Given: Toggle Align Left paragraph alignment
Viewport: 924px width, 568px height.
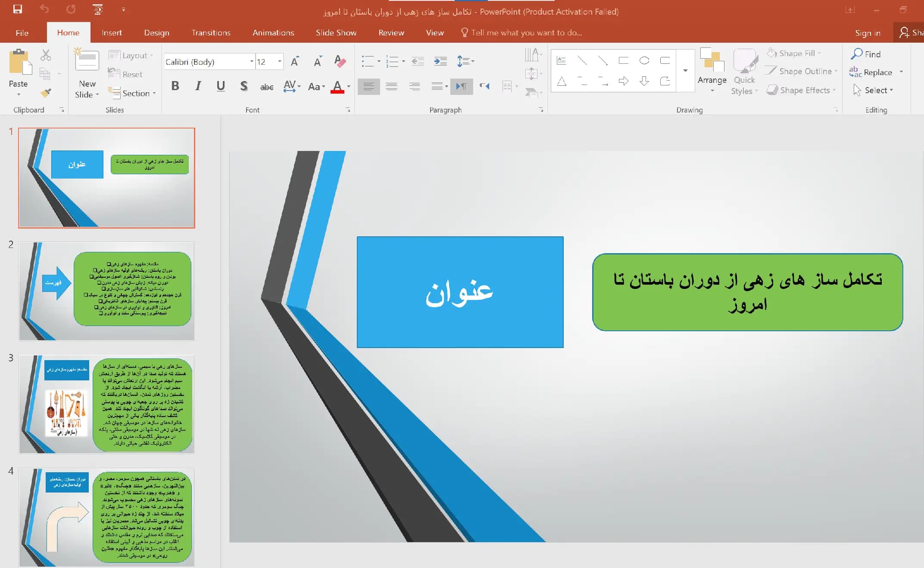Looking at the screenshot, I should 369,87.
